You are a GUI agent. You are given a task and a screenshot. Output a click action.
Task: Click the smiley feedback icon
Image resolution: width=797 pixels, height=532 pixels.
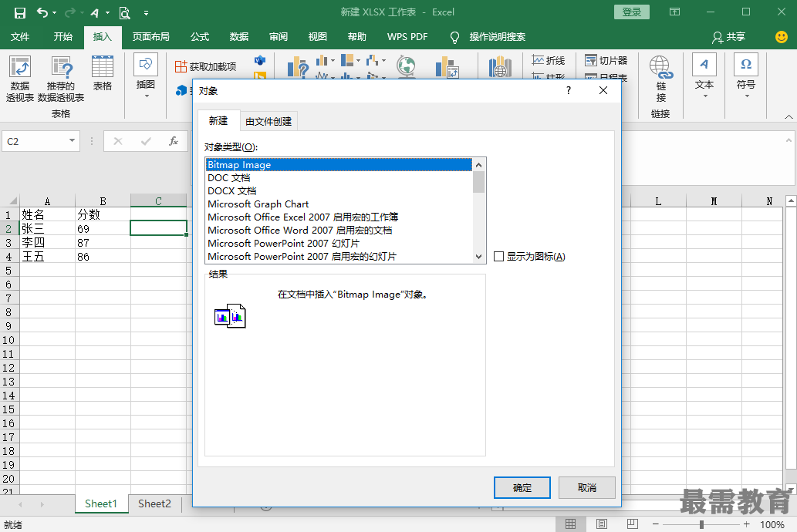[782, 36]
